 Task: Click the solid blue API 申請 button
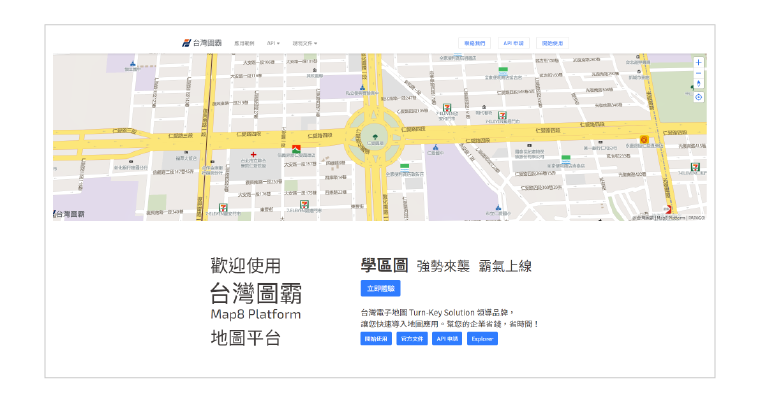(x=447, y=339)
